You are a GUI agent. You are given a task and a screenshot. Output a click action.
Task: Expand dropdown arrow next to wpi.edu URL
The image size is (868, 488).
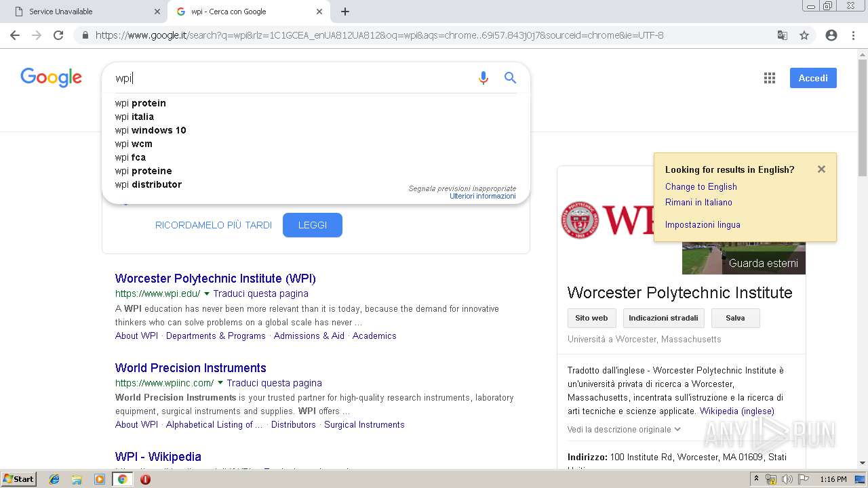click(x=207, y=294)
